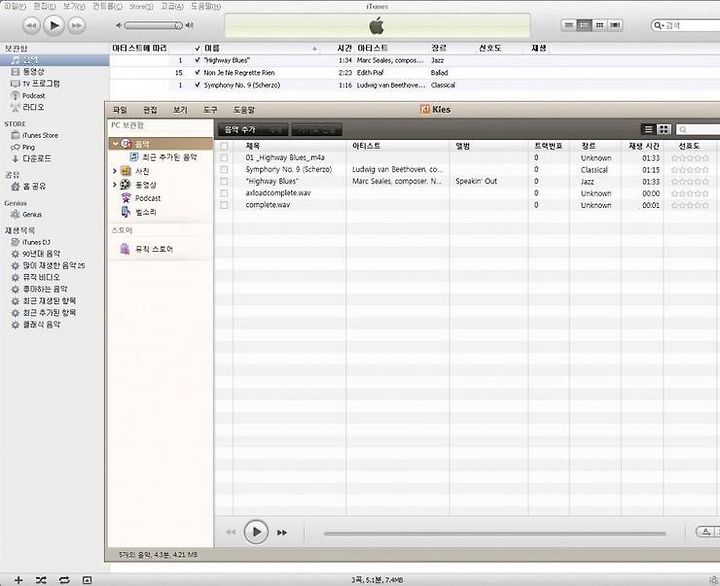Show artwork panel button in iTunes
720x586 pixels.
click(87, 580)
